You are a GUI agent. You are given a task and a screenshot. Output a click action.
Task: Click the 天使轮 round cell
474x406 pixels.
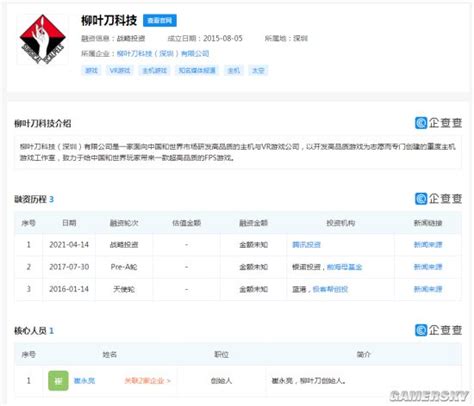[x=124, y=289]
